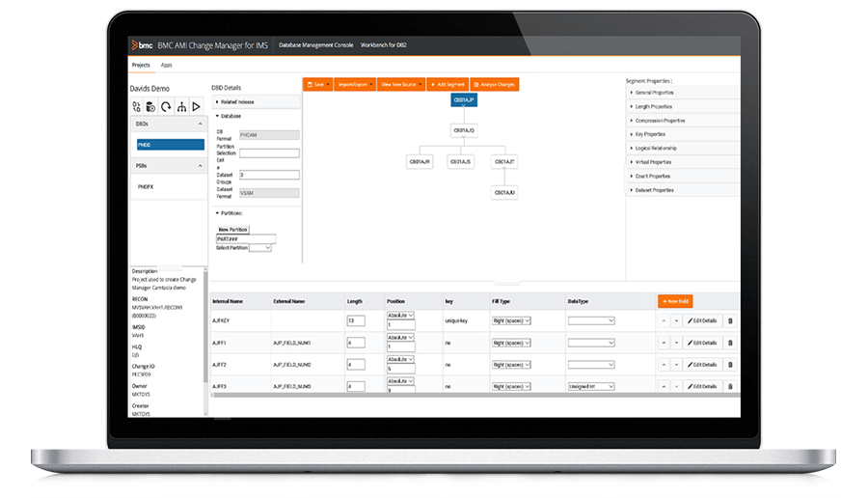The width and height of the screenshot is (868, 498).
Task: Click the database settings icon in project toolbar
Action: pos(151,106)
